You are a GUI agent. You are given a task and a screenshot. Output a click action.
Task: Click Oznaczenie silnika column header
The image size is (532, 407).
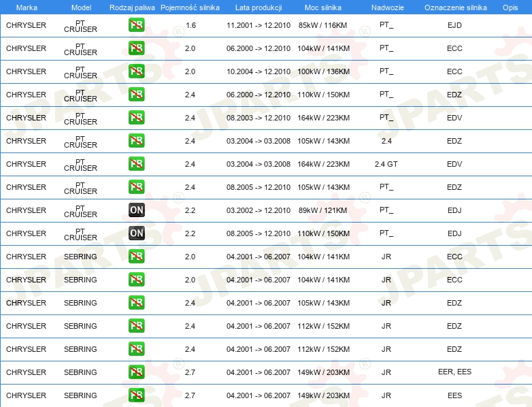point(456,7)
